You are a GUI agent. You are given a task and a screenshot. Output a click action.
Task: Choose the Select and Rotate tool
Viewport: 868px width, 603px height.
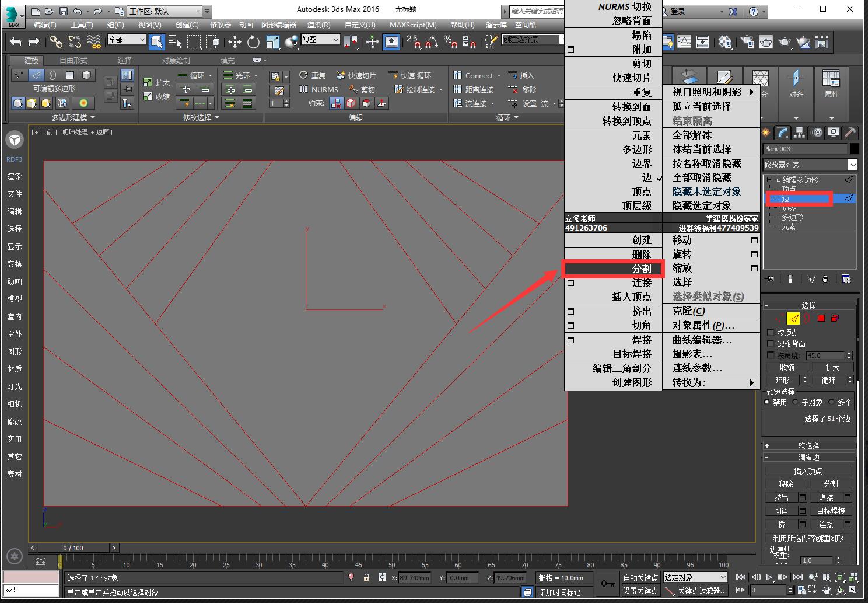pyautogui.click(x=253, y=41)
